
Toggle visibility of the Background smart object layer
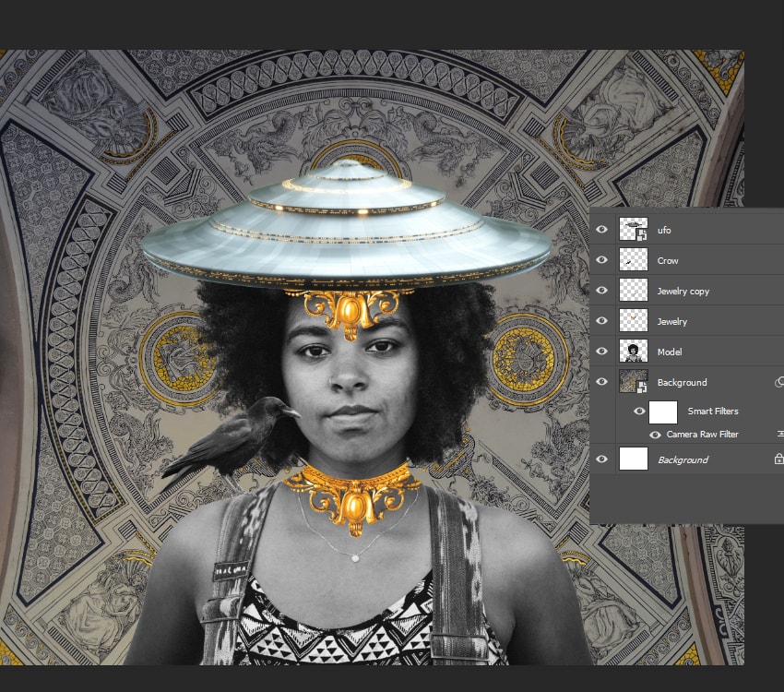(602, 382)
